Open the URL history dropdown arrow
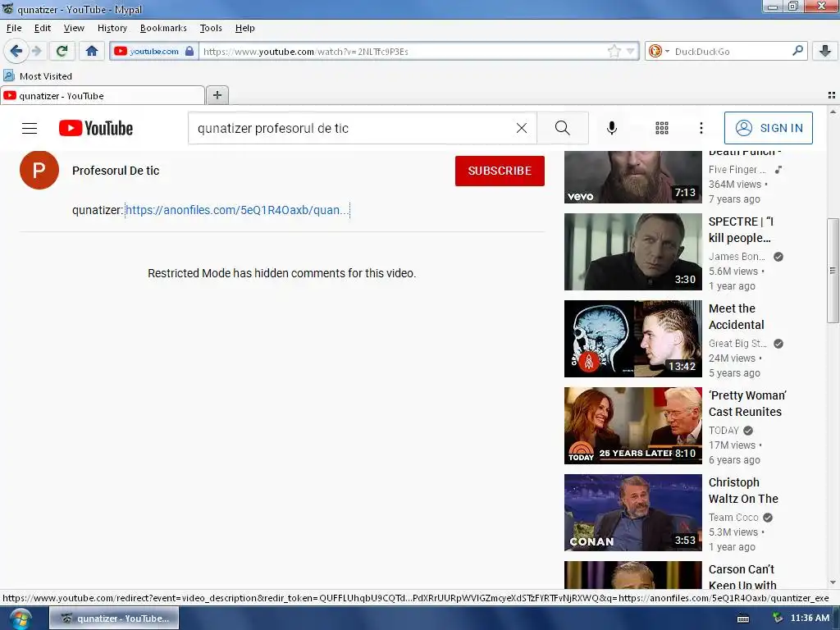This screenshot has width=840, height=630. coord(631,52)
